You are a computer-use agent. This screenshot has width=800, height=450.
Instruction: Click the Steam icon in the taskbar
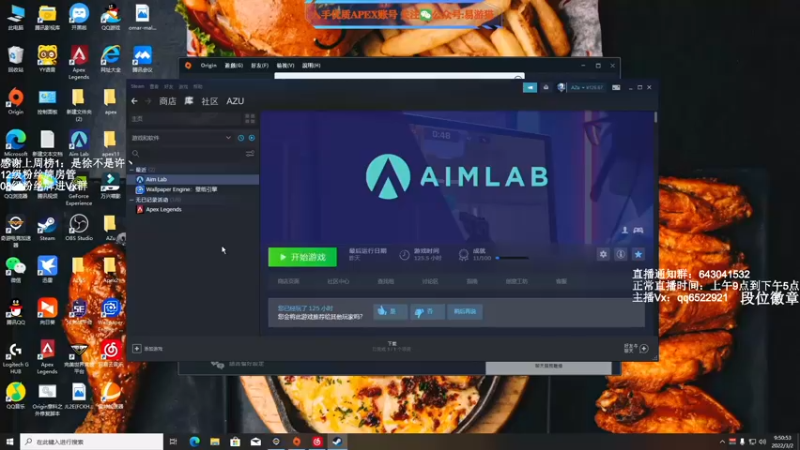(x=337, y=441)
